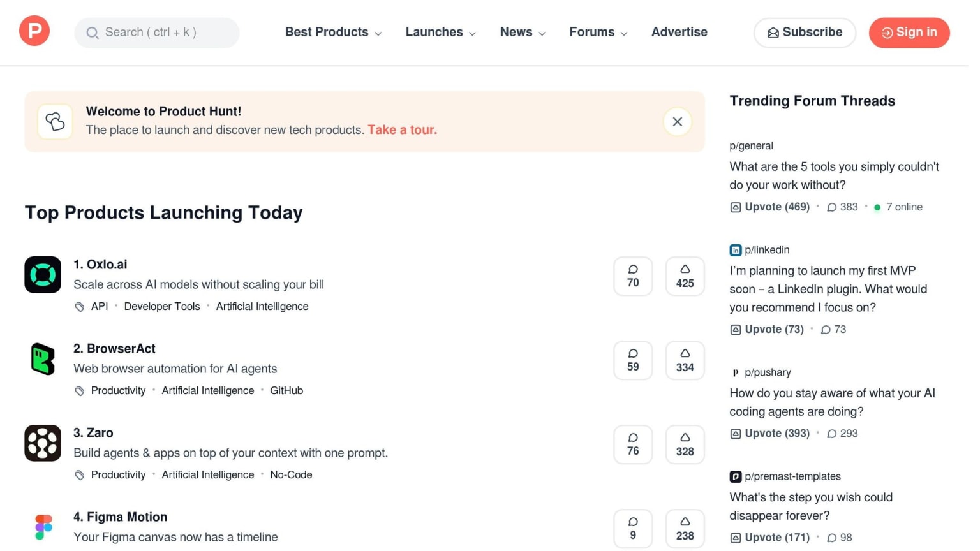Click the Figma Motion product logo
The width and height of the screenshot is (980, 551).
coord(43,527)
